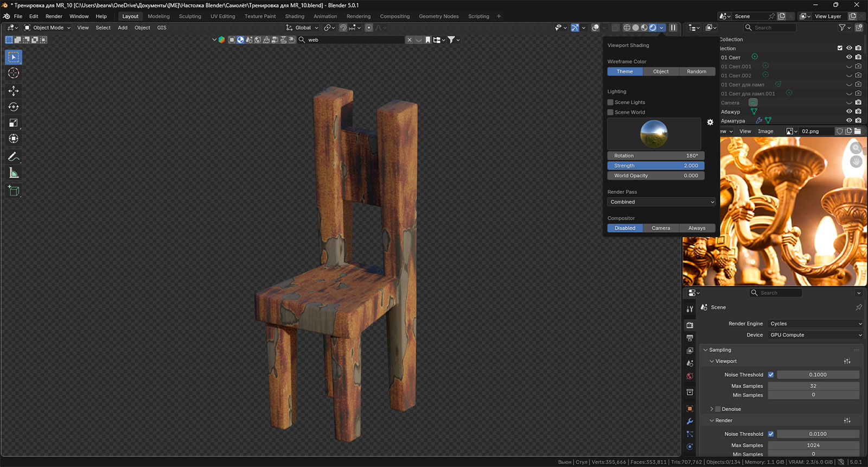Choose the Add Cube tool

(14, 191)
